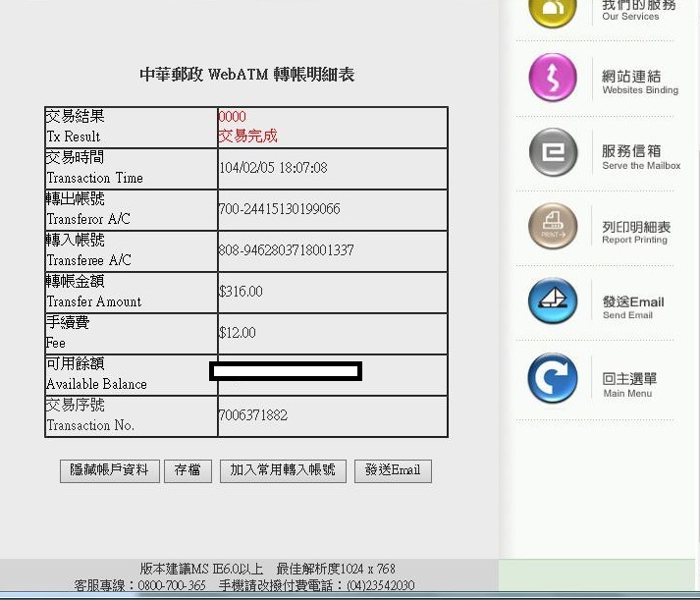Open the 網站連結 Websites Binding link
The height and width of the screenshot is (600, 700).
[x=640, y=82]
